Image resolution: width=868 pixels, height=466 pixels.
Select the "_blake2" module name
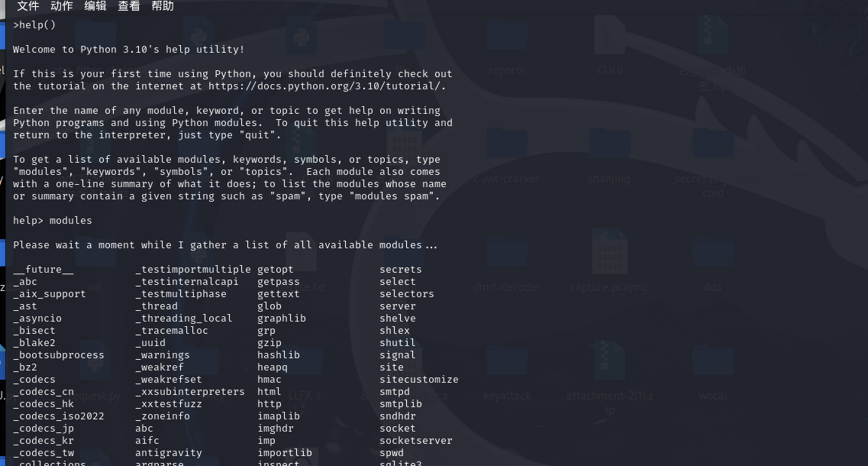click(x=34, y=342)
